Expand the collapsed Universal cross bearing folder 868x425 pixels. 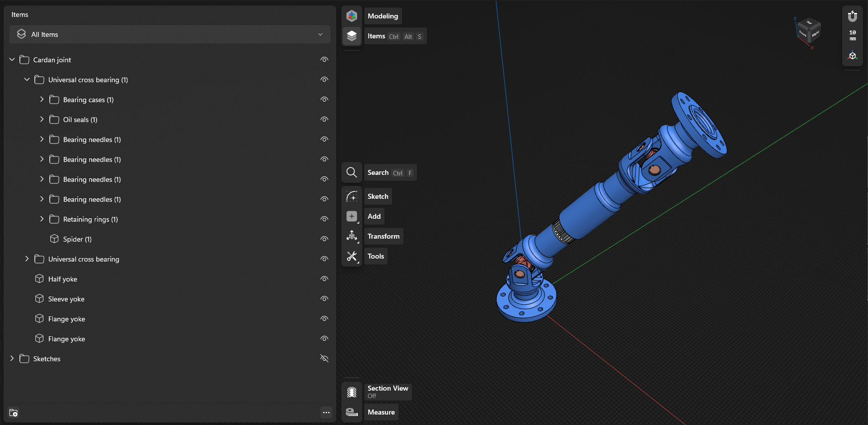click(27, 259)
